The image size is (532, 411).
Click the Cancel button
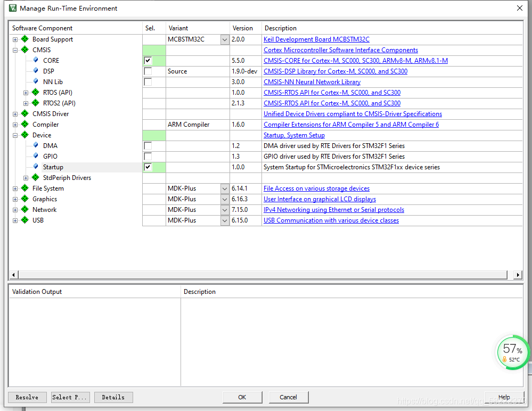point(289,397)
